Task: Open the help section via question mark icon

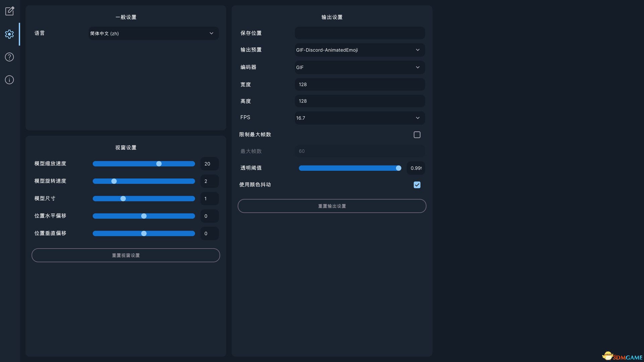Action: [9, 57]
